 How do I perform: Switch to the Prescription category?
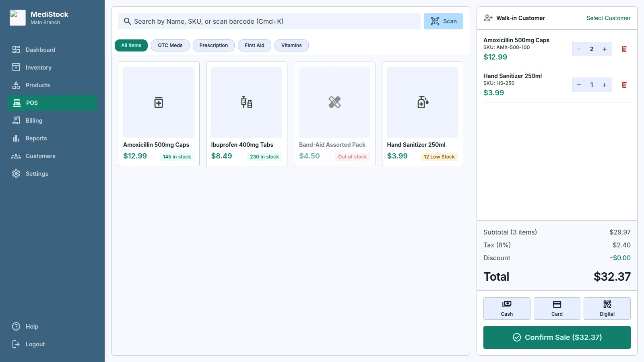point(214,45)
